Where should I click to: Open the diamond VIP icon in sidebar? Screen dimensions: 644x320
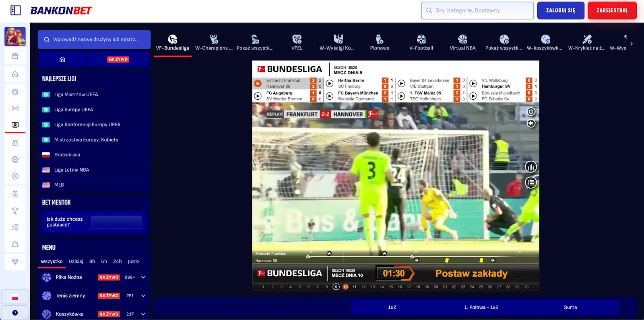(x=15, y=262)
